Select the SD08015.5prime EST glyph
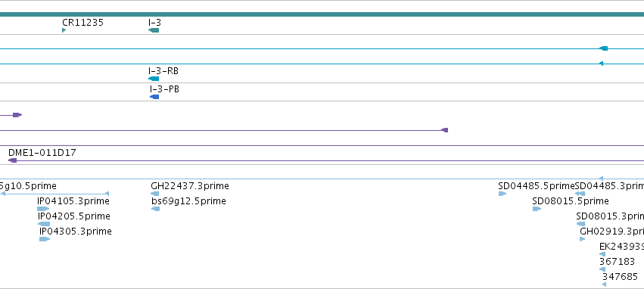 537,209
